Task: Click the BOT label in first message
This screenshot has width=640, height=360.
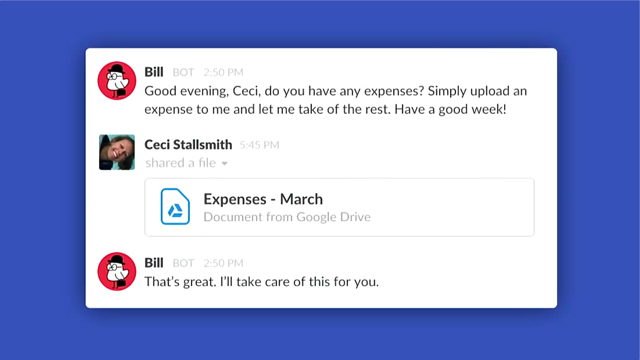Action: [x=183, y=72]
